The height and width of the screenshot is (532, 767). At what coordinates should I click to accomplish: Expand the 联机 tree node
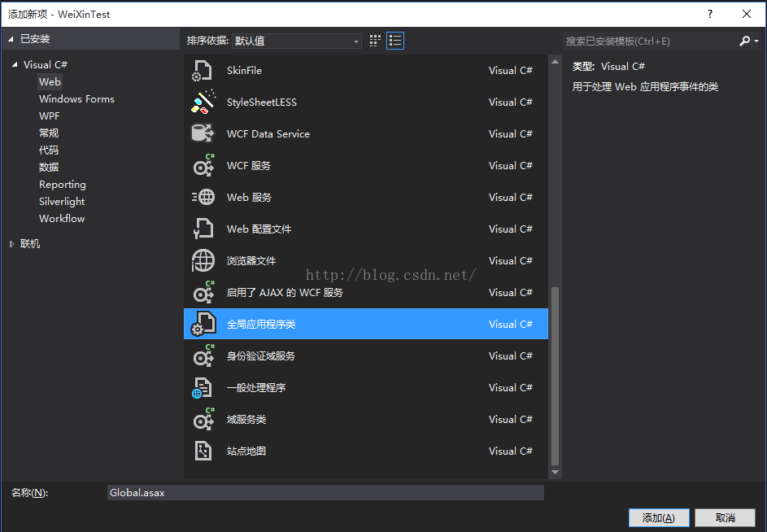11,244
